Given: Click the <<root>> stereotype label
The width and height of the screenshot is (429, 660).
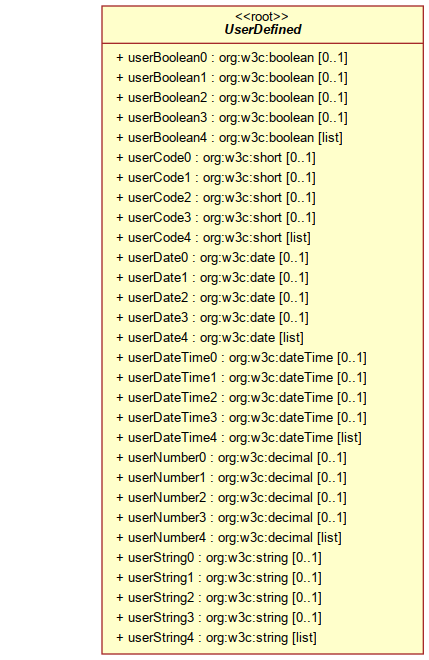Looking at the screenshot, I should coord(261,16).
